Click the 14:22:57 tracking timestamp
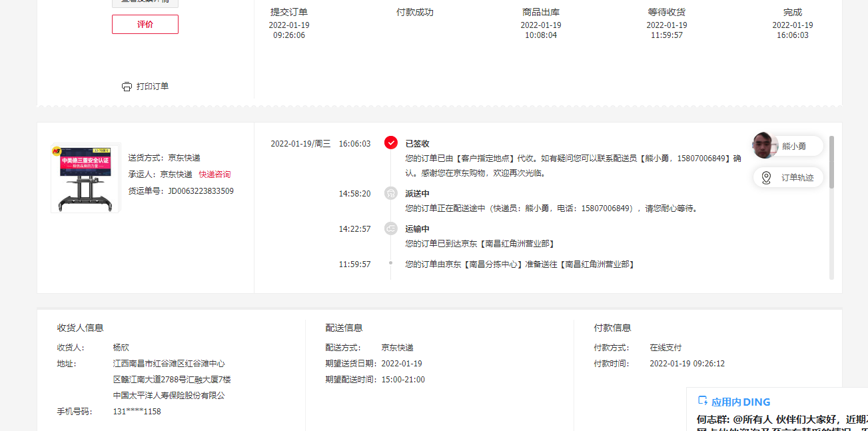868x431 pixels. pos(354,229)
